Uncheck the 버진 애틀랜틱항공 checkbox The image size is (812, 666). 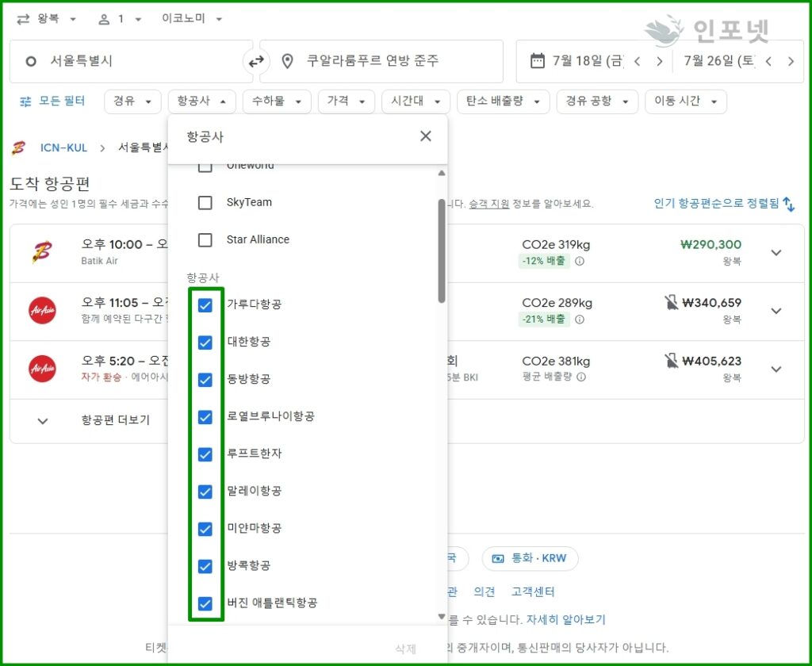tap(205, 603)
